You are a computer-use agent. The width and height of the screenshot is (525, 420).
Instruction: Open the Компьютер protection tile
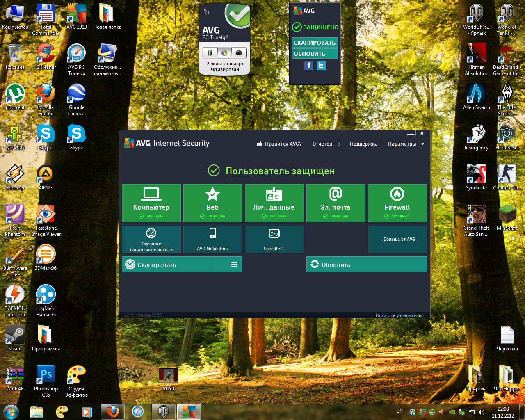(x=151, y=203)
